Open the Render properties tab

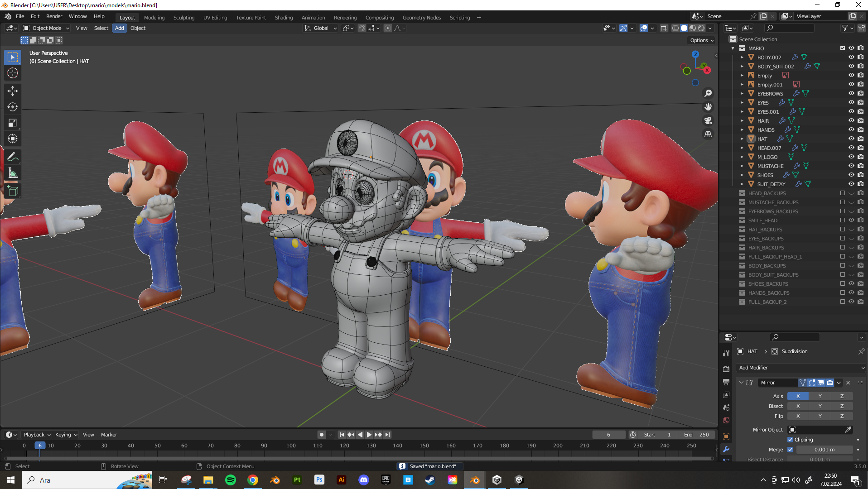coord(726,369)
